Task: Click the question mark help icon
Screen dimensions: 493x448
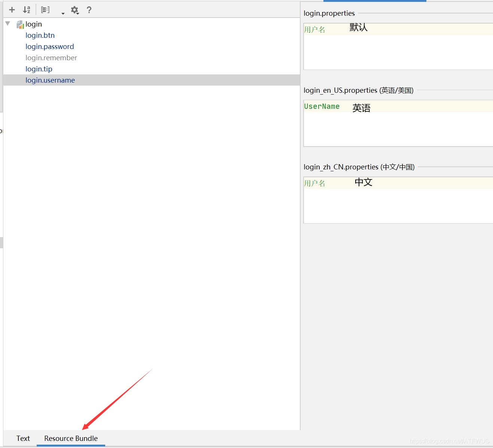Action: click(89, 10)
